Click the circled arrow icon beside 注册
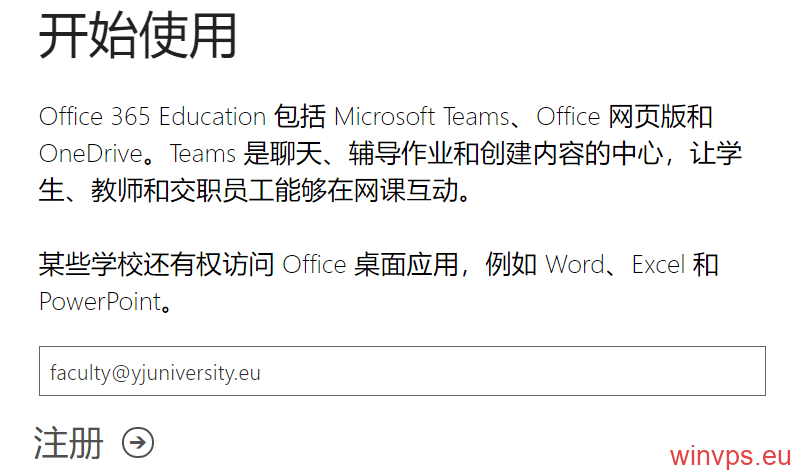The image size is (791, 470). (138, 442)
